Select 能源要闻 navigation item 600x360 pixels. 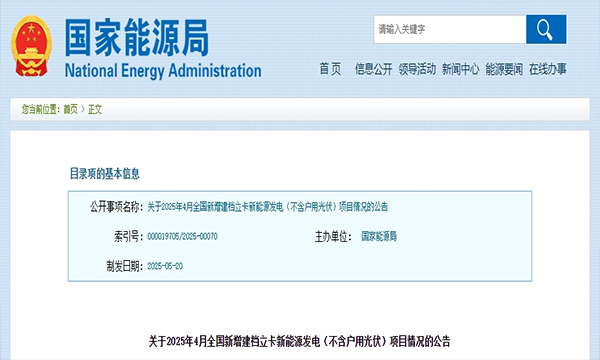(x=504, y=69)
